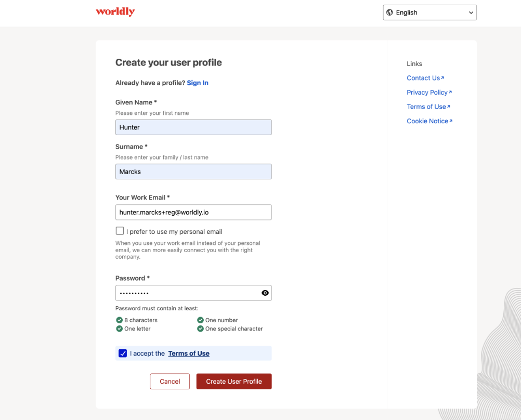Click the green check beside 8 characters
This screenshot has height=420, width=521.
click(119, 320)
